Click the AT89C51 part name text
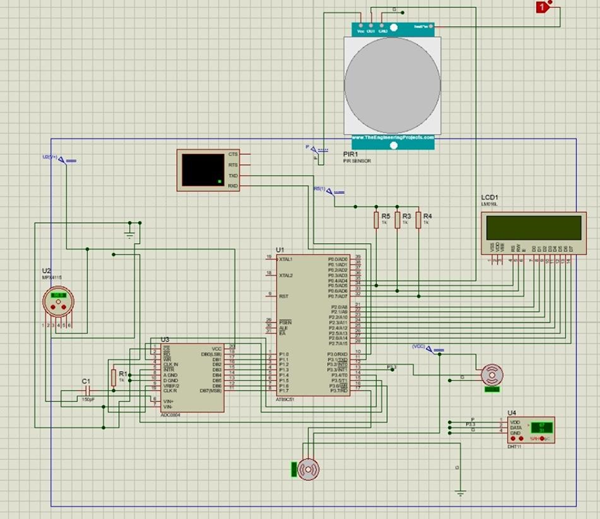Viewport: 600px width, 519px height. (x=285, y=400)
